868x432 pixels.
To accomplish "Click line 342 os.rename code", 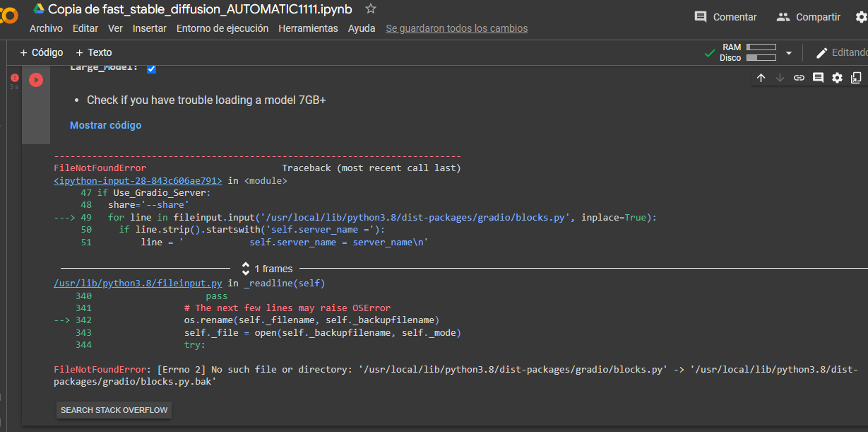I will pyautogui.click(x=311, y=320).
